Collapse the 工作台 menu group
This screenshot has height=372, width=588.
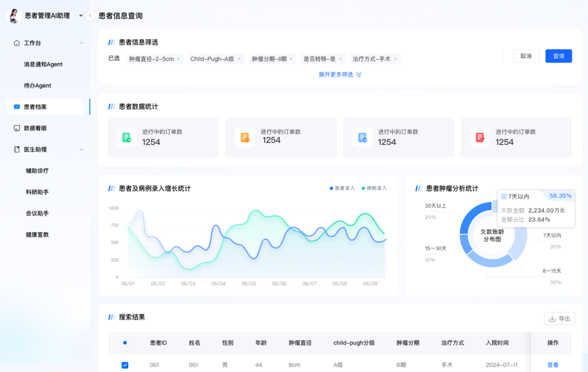point(81,43)
